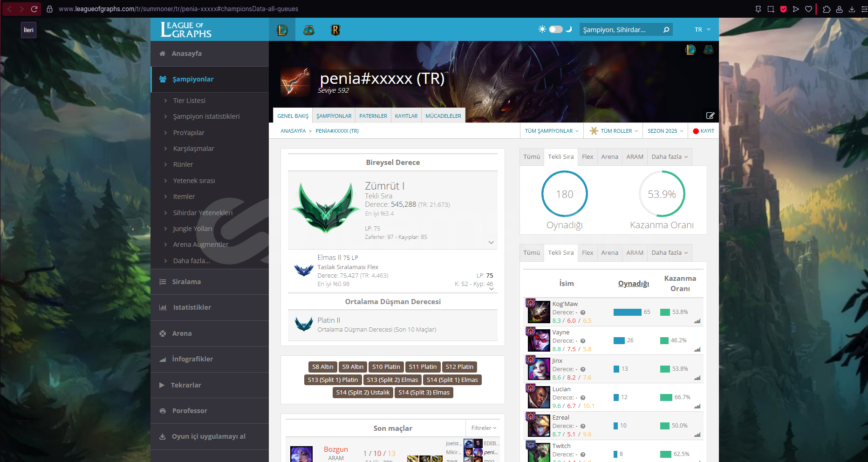Click the 53.9% win rate circle

pos(662,194)
